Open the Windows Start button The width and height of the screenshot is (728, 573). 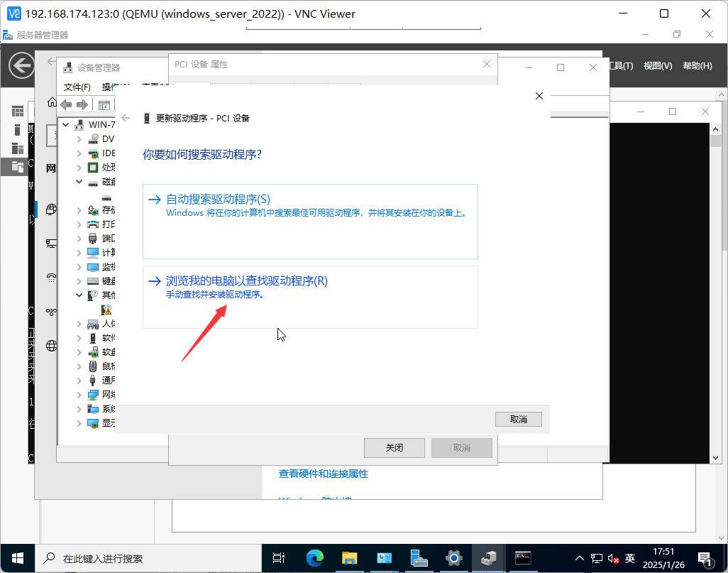click(x=18, y=558)
